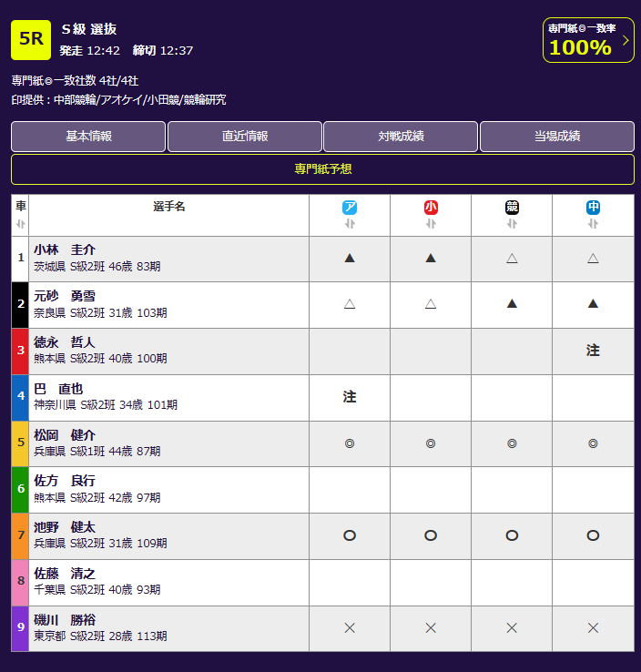Sort by 車 number column arrows
Viewport: 641px width, 672px height.
21,224
